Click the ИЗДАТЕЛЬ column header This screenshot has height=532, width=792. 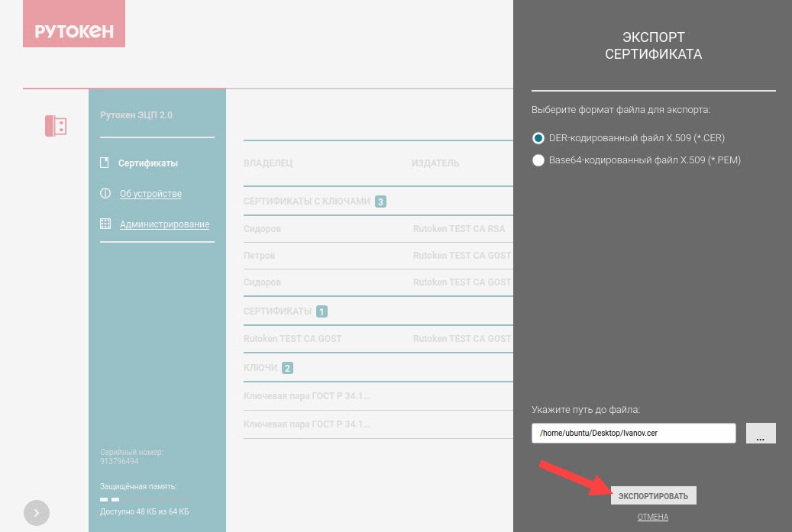coord(435,163)
